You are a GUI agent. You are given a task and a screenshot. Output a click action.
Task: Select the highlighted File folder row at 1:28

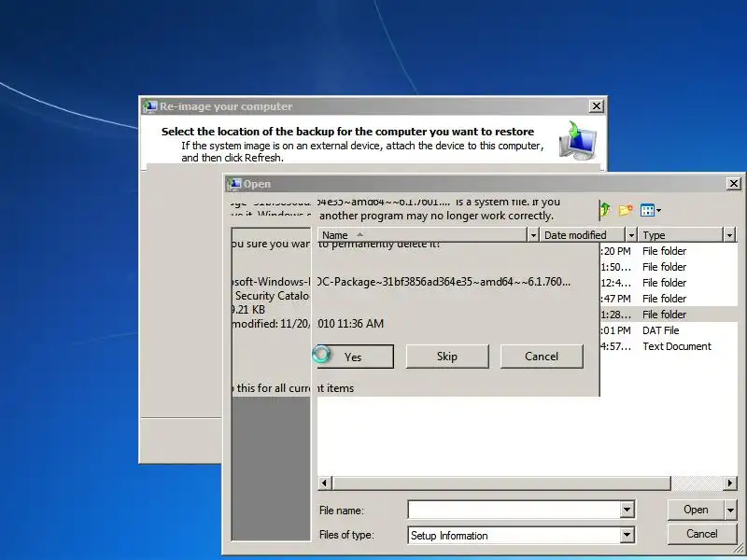click(669, 315)
